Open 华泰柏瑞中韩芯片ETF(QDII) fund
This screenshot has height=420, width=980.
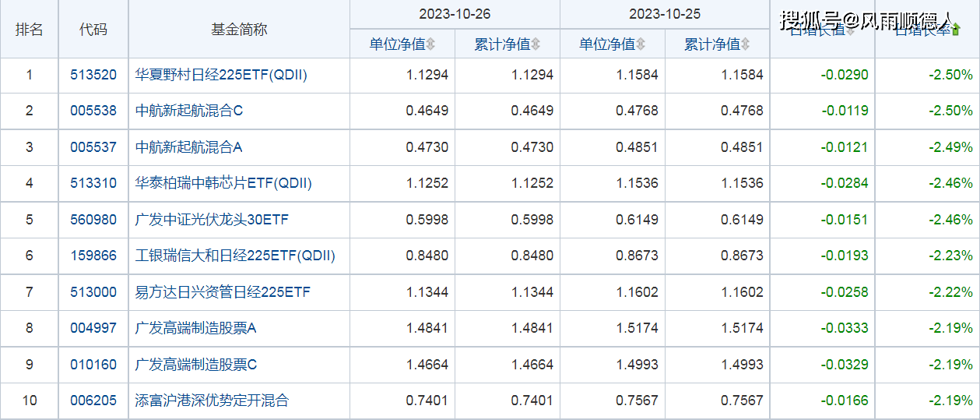223,183
